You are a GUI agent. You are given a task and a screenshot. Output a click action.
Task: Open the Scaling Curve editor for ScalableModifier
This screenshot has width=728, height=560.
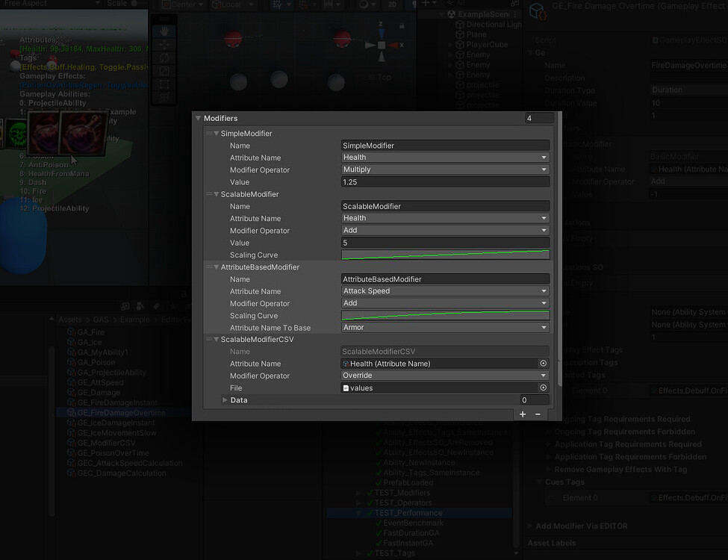click(x=445, y=254)
